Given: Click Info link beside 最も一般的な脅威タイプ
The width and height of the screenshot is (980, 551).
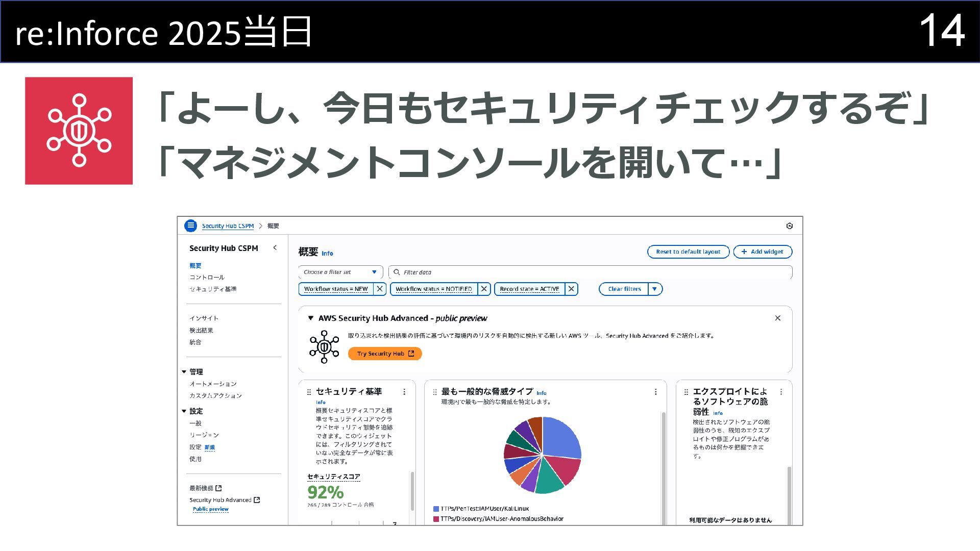Looking at the screenshot, I should (x=541, y=393).
